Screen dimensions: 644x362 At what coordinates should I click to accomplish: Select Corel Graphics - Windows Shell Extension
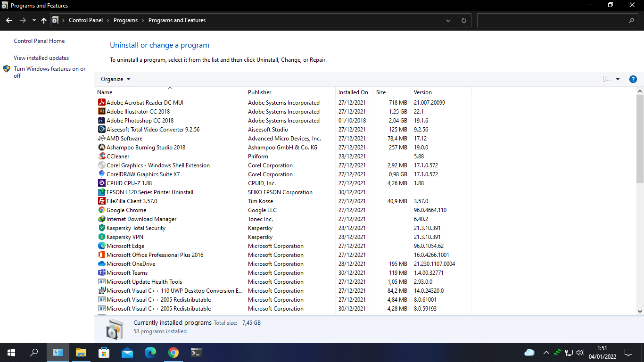(x=283, y=165)
